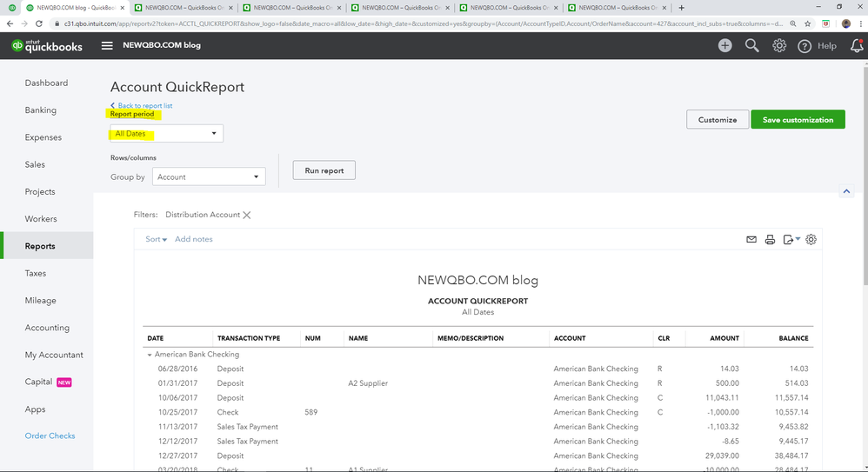This screenshot has height=472, width=868.
Task: Click the TRANSACTION TYPE column header
Action: click(249, 338)
